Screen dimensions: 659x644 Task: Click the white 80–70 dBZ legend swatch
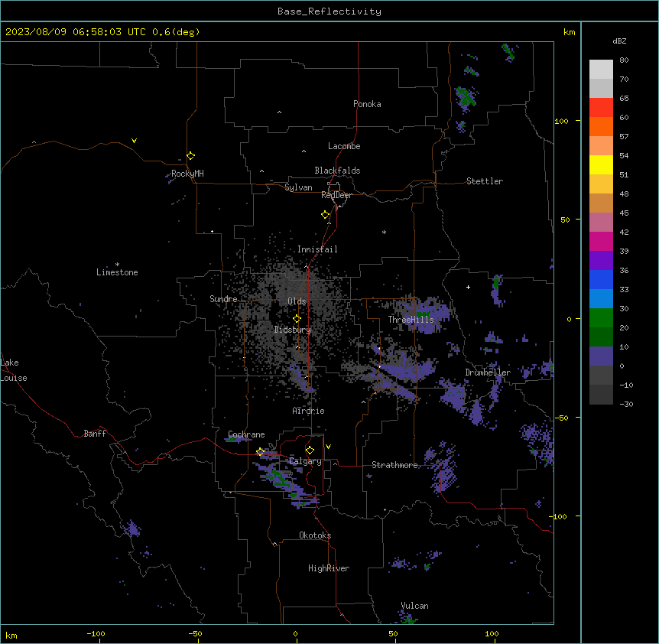pos(601,70)
